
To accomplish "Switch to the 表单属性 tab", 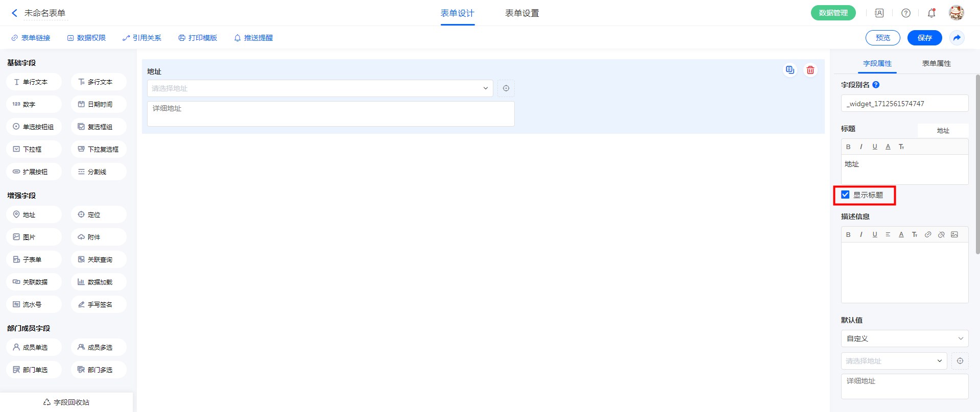I will tap(936, 63).
